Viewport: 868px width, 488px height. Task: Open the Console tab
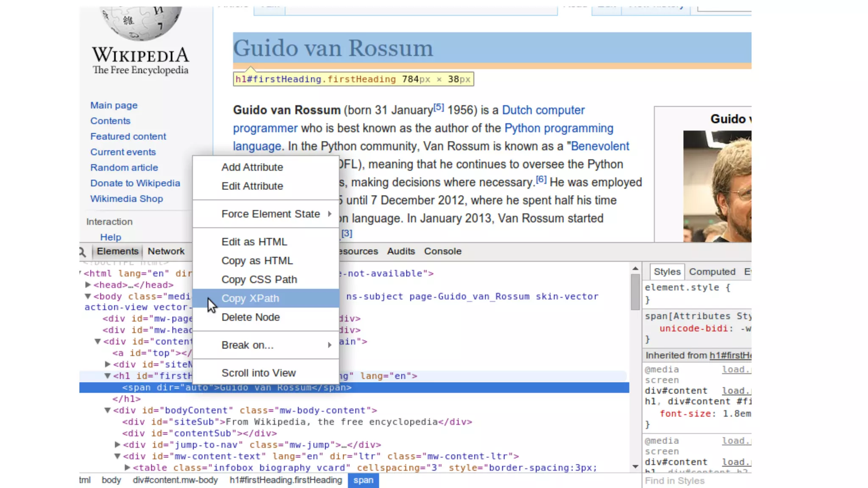(x=442, y=251)
